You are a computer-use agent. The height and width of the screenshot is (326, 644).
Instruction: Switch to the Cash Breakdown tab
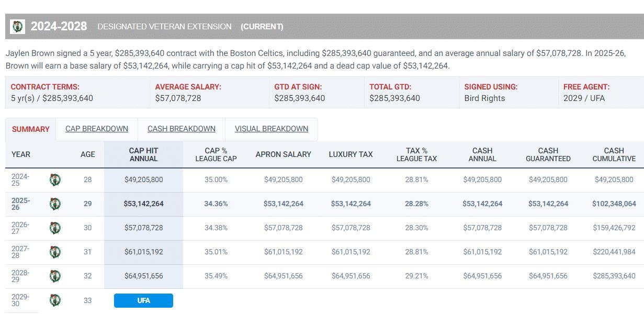coord(182,129)
